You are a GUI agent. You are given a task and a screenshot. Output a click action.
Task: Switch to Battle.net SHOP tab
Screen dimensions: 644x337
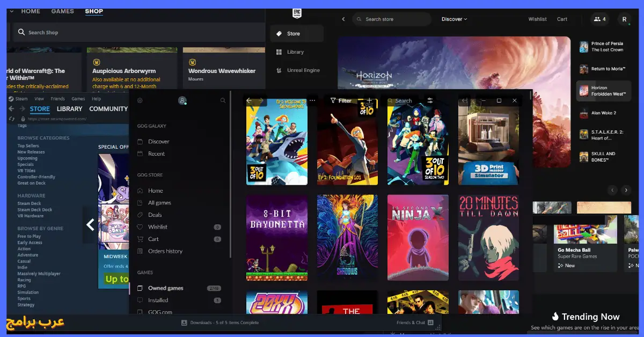click(94, 11)
